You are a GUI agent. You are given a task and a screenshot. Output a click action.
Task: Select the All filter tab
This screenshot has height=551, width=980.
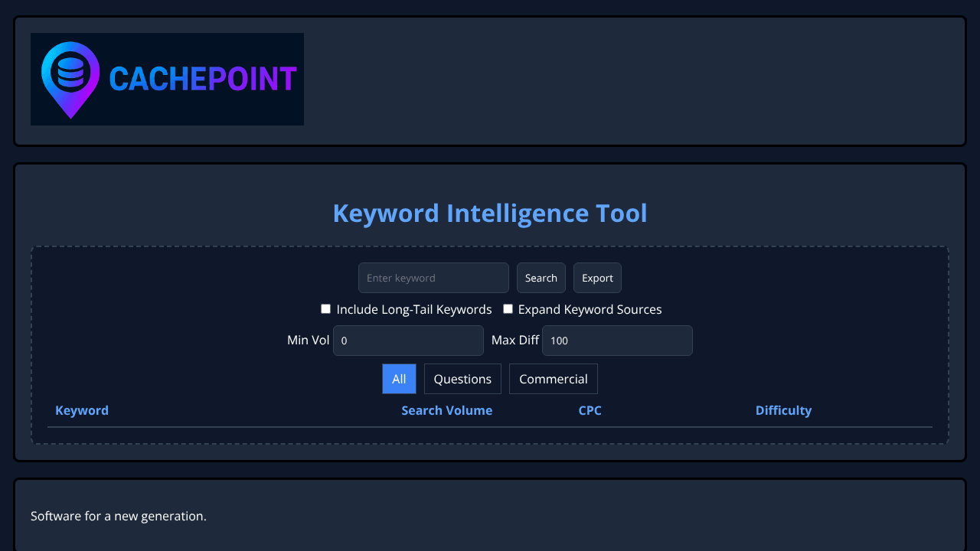tap(399, 379)
